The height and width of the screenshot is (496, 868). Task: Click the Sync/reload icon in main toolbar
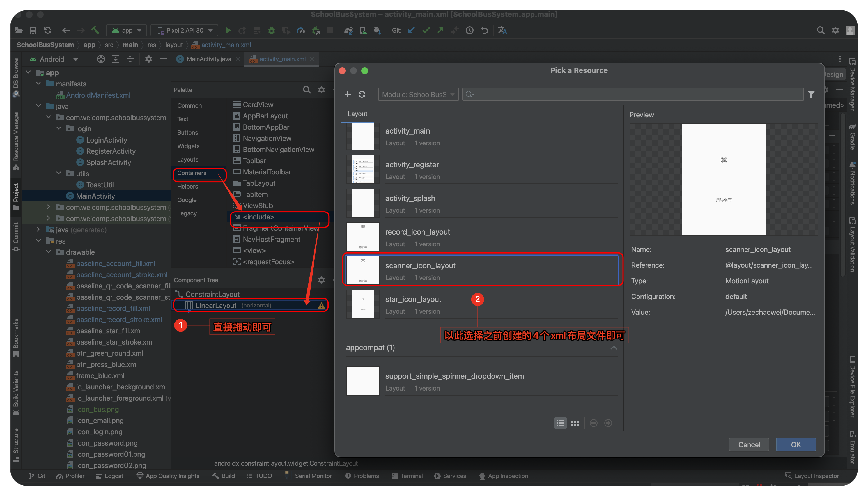coord(48,30)
